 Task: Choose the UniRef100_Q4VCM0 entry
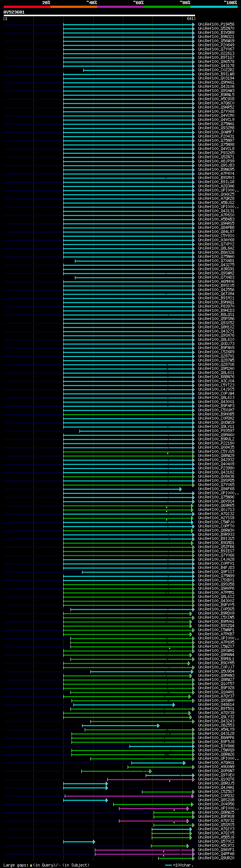click(x=216, y=115)
